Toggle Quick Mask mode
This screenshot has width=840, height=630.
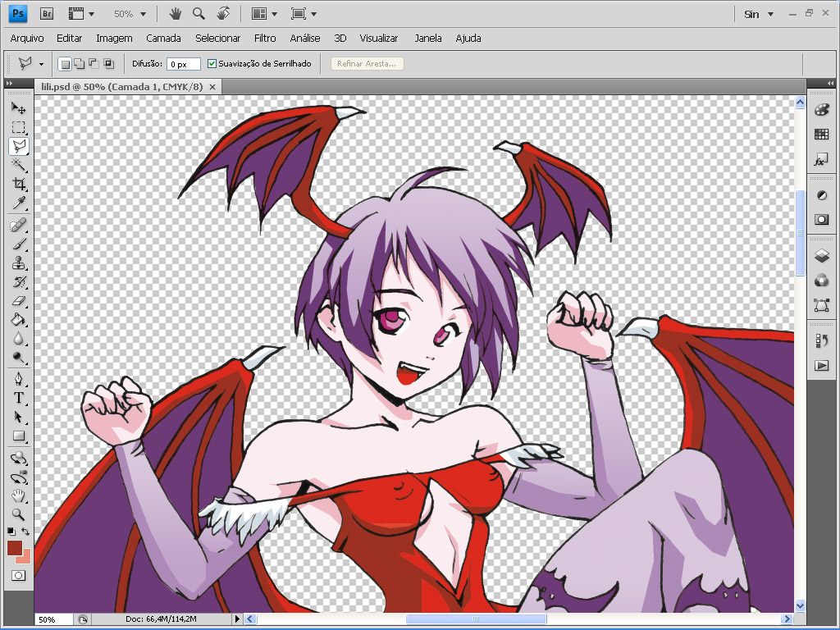click(x=19, y=575)
